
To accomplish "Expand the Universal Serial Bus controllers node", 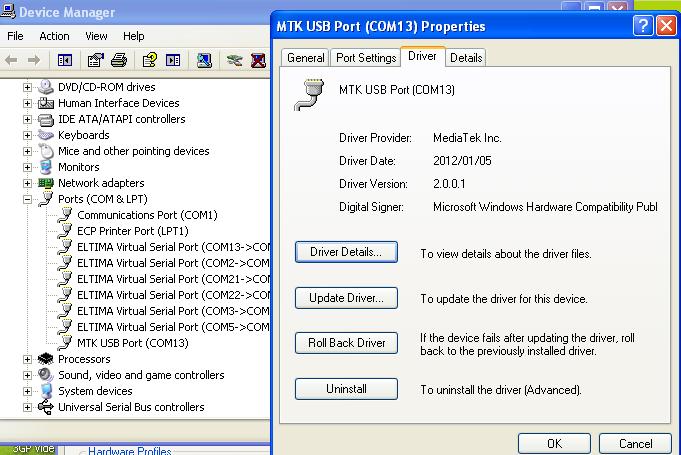I will point(27,407).
